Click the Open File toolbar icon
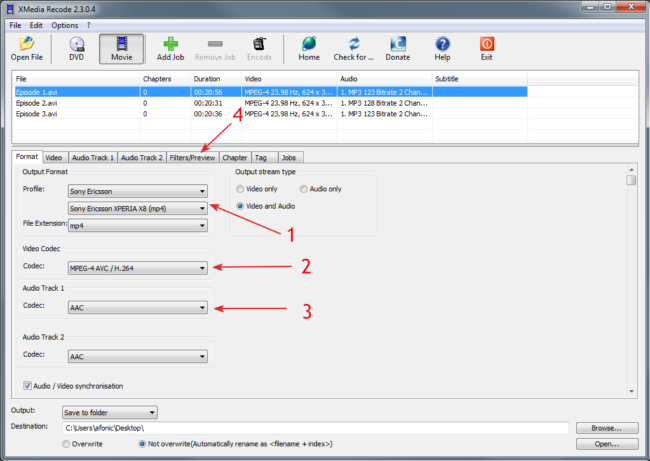The height and width of the screenshot is (461, 650). pos(27,43)
